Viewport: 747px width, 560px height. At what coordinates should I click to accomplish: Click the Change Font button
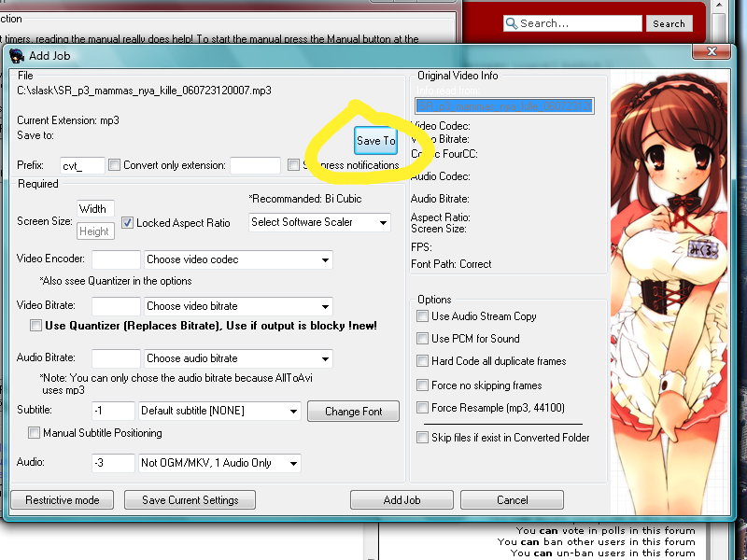coord(354,412)
